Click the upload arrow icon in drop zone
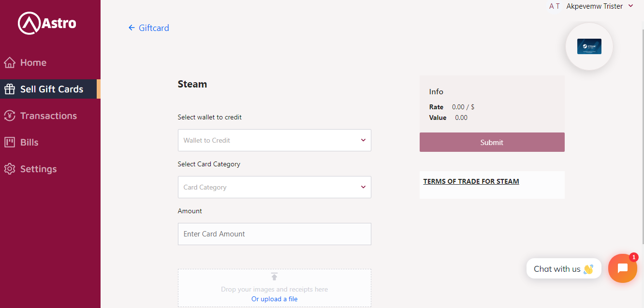 (x=274, y=277)
